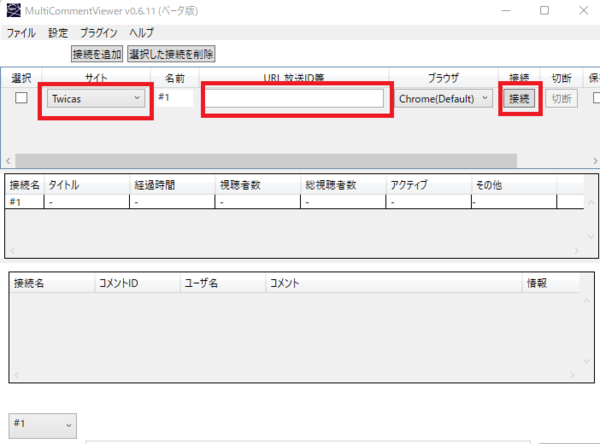Click the コメントID column header
This screenshot has width=600, height=444.
[137, 283]
